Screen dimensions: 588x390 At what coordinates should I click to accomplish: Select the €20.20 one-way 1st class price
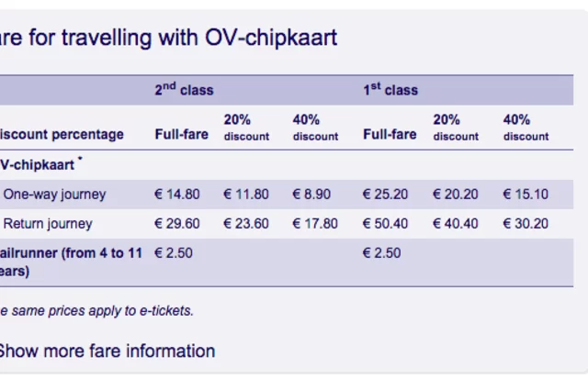coord(456,195)
